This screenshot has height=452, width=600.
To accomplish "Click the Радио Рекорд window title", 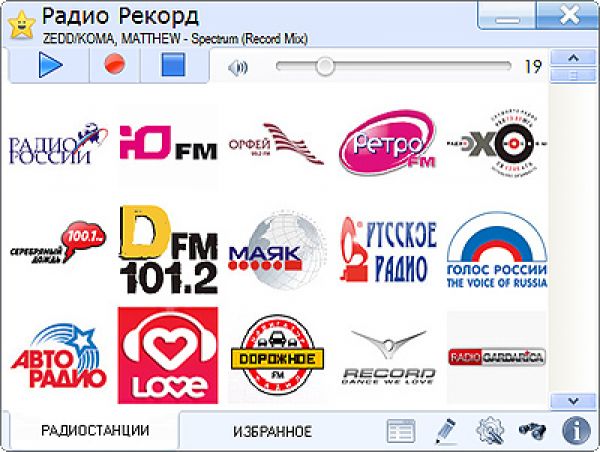I will click(121, 16).
